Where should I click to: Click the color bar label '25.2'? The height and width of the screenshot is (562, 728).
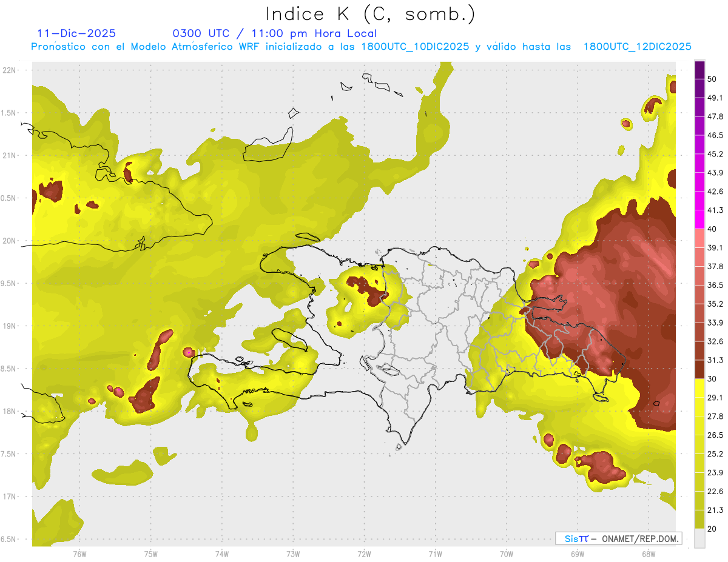pyautogui.click(x=715, y=453)
